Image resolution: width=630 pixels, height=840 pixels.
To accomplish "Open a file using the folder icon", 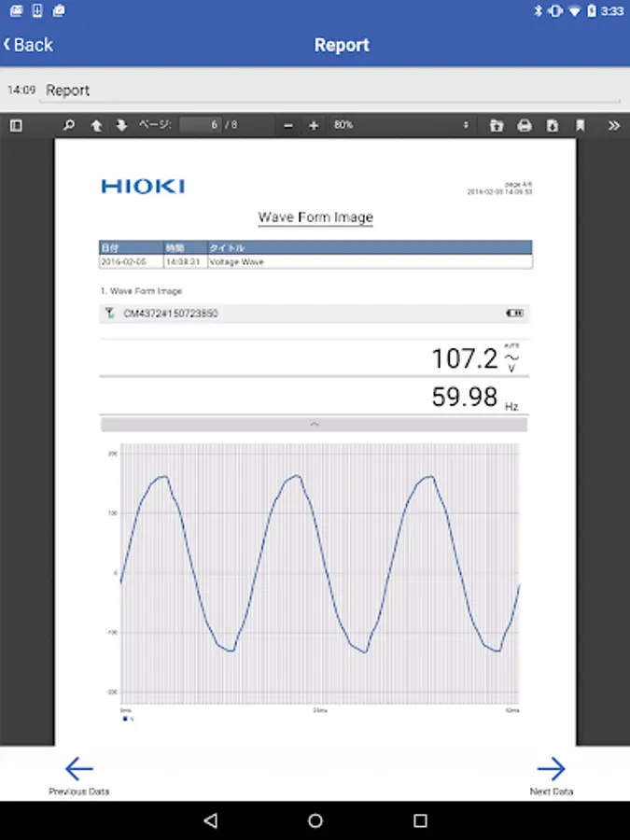I will coord(497,125).
